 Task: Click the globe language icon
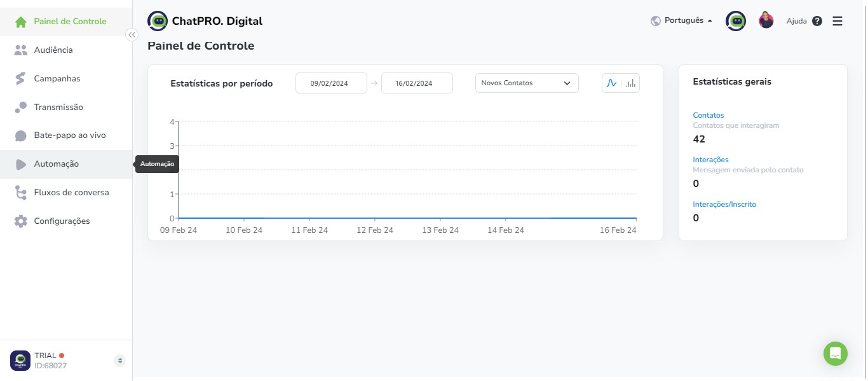(656, 21)
